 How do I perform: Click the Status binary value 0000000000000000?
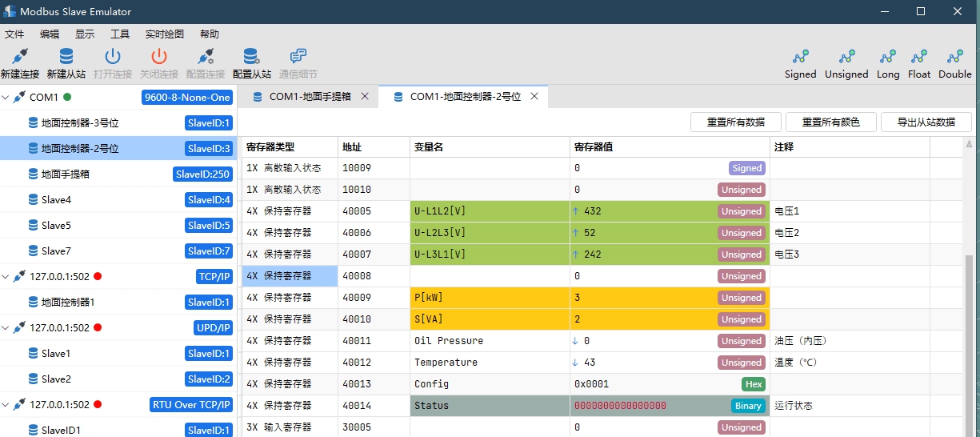tap(620, 406)
